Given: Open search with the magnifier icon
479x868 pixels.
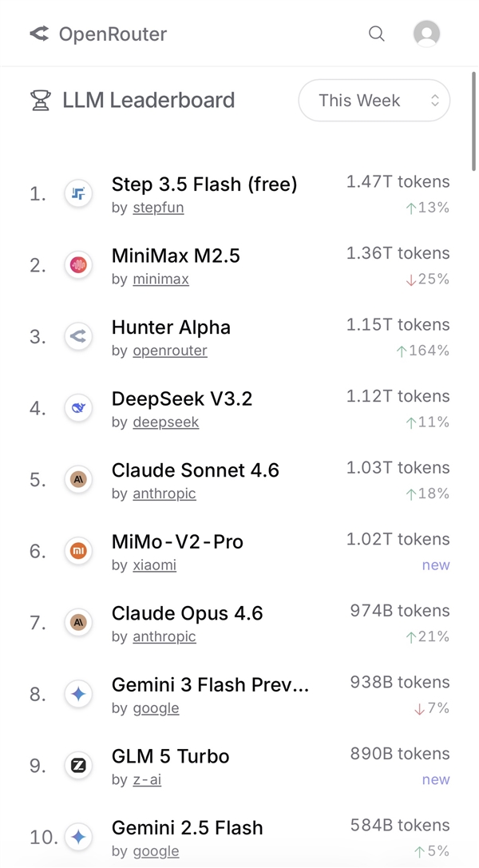Looking at the screenshot, I should pos(377,34).
